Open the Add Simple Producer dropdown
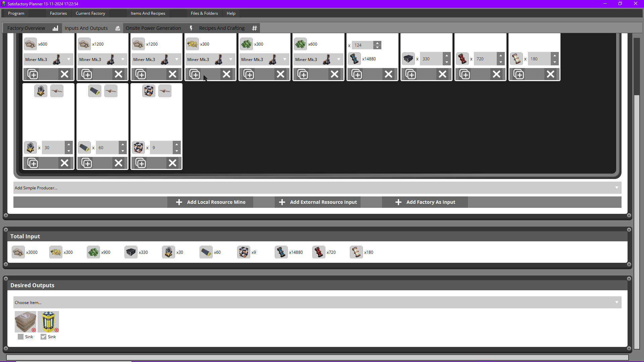Image resolution: width=644 pixels, height=362 pixels. click(x=317, y=188)
